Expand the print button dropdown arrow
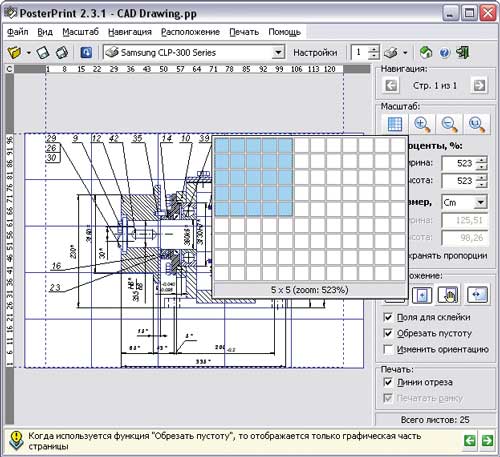 (405, 53)
